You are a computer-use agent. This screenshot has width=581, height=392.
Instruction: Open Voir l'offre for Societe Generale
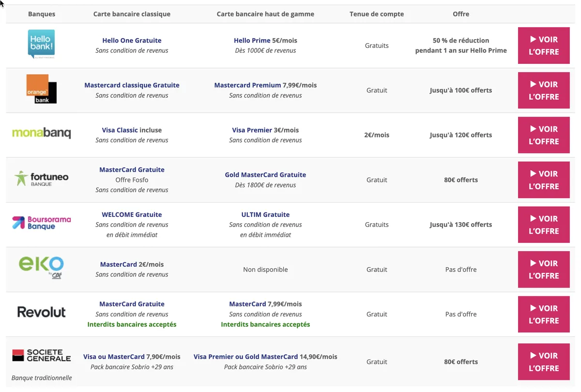(544, 362)
